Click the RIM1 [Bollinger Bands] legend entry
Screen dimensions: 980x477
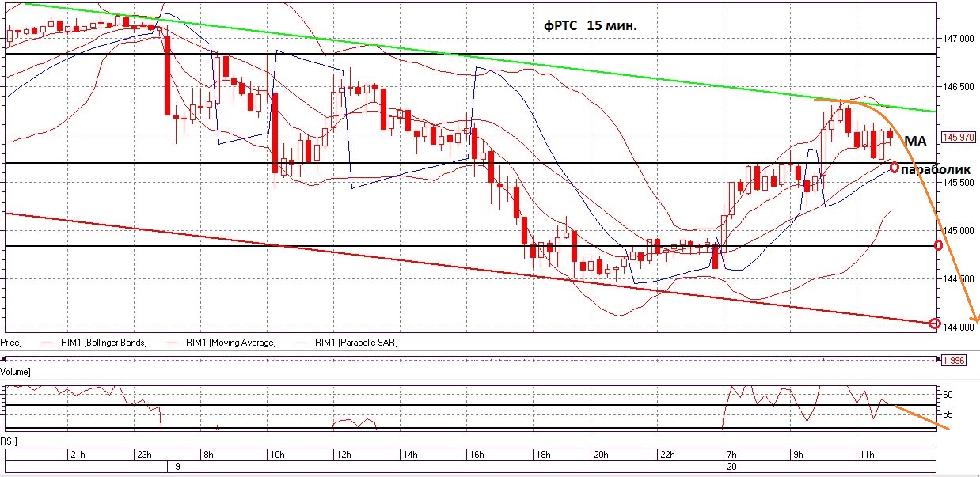[x=95, y=343]
